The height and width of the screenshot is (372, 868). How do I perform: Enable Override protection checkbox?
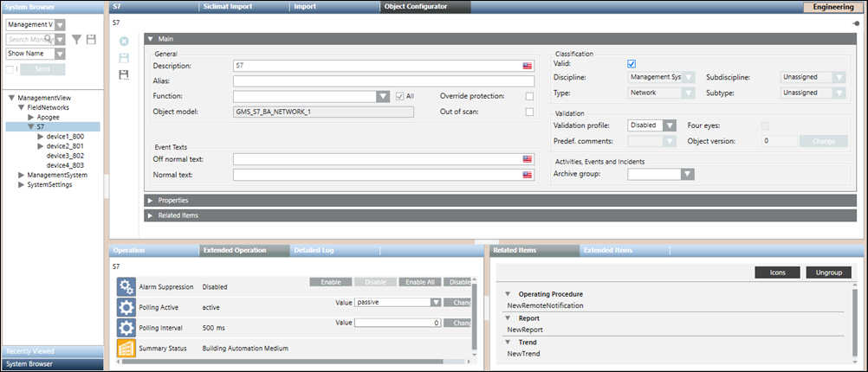[529, 96]
